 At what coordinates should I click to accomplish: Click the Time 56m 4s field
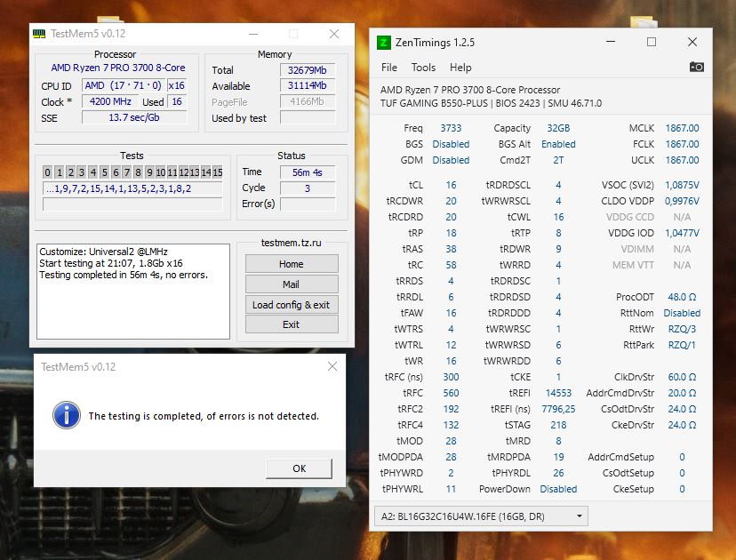pyautogui.click(x=308, y=172)
